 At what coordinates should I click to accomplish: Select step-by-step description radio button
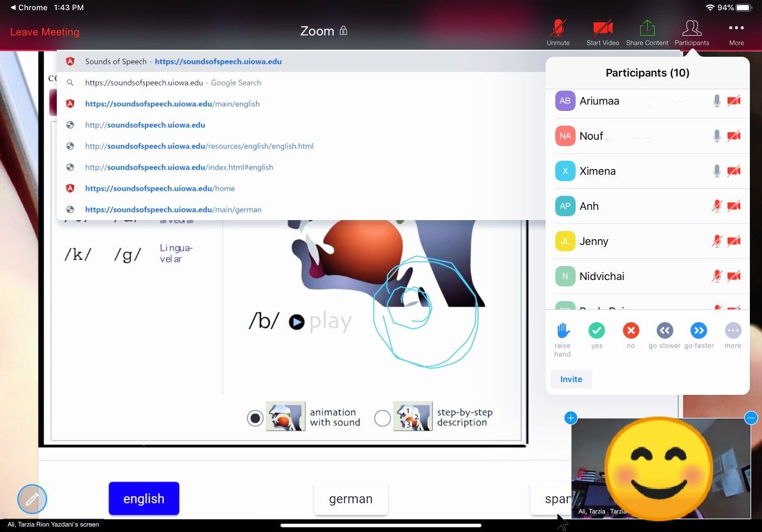382,418
